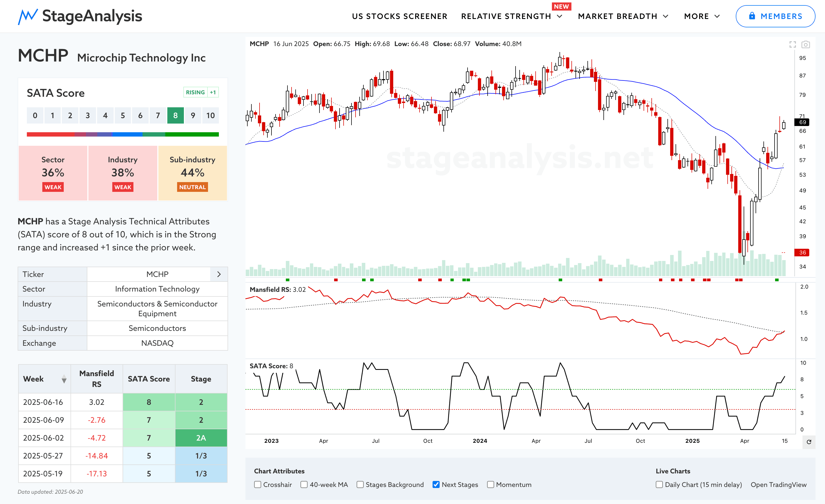Click the NEW badge above Relative Strength

point(561,6)
